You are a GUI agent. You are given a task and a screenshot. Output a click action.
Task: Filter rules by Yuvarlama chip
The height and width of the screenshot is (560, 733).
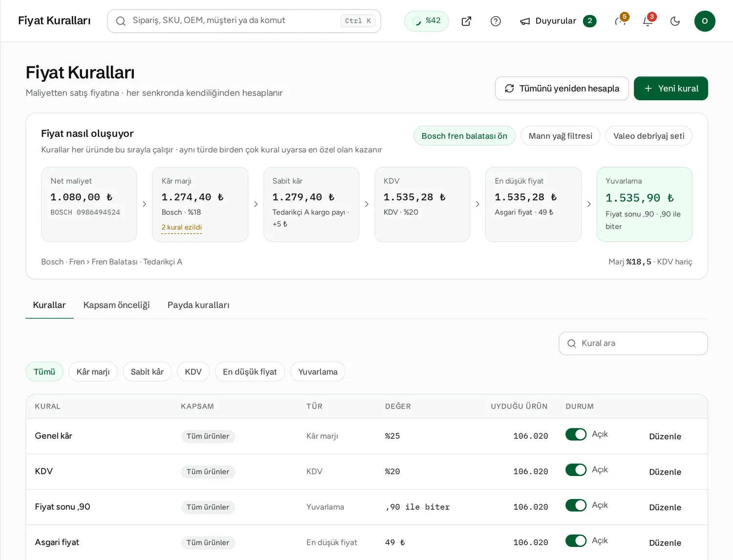click(x=318, y=372)
